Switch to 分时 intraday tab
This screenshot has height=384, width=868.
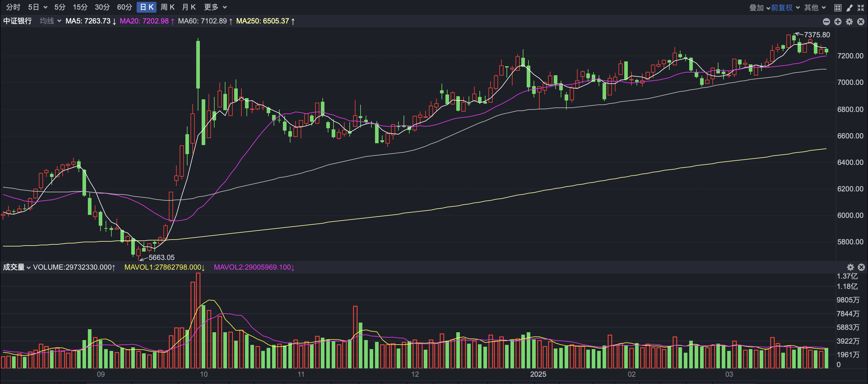coord(13,7)
